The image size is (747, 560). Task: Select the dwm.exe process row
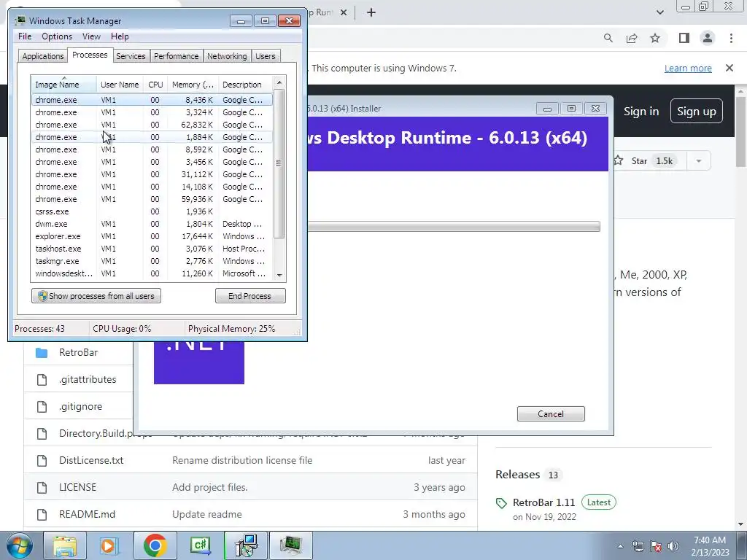(152, 224)
